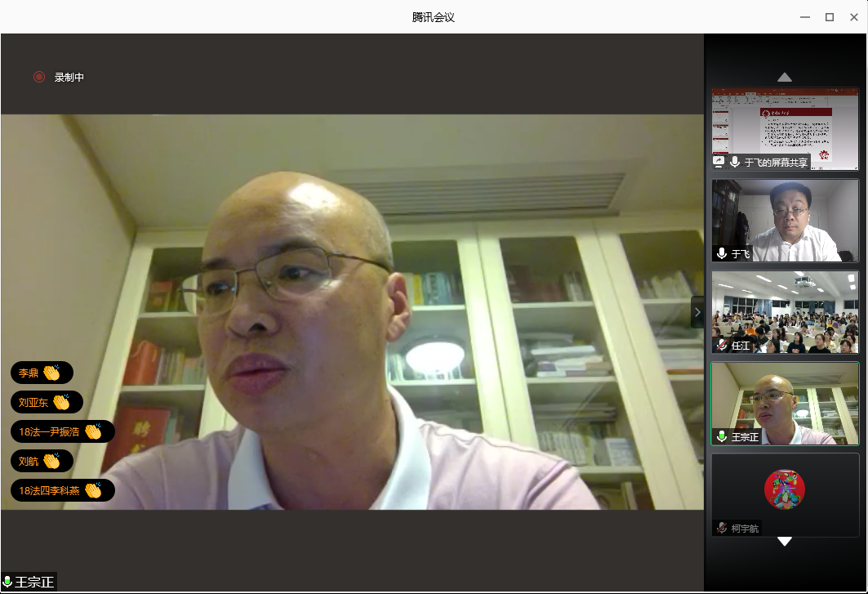Maximize the 腾讯会议 window
Image resolution: width=868 pixels, height=594 pixels.
[829, 17]
